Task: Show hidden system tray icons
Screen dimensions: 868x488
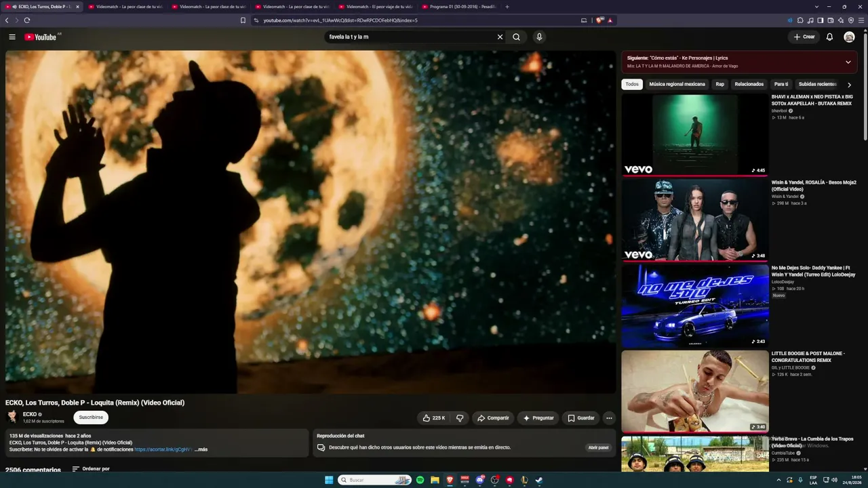Action: (x=778, y=480)
